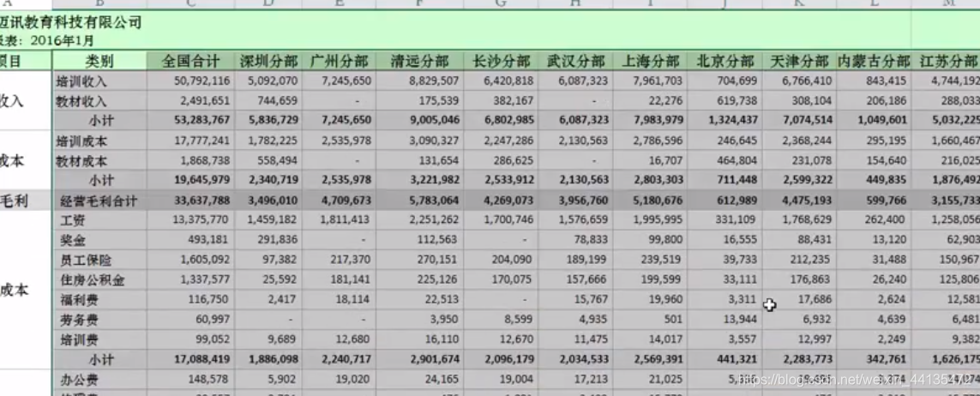980x396 pixels.
Task: Click the 奖金 row label
Action: (x=100, y=241)
